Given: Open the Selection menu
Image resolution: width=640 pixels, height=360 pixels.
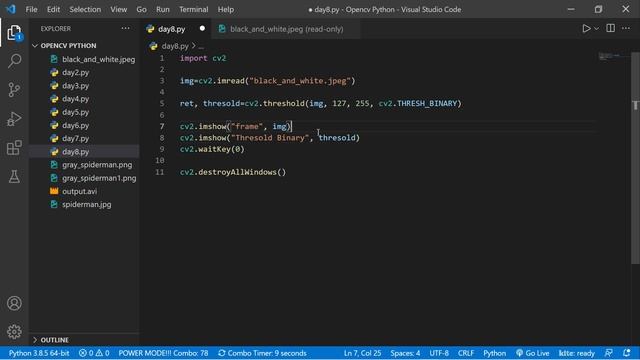Looking at the screenshot, I should [85, 9].
